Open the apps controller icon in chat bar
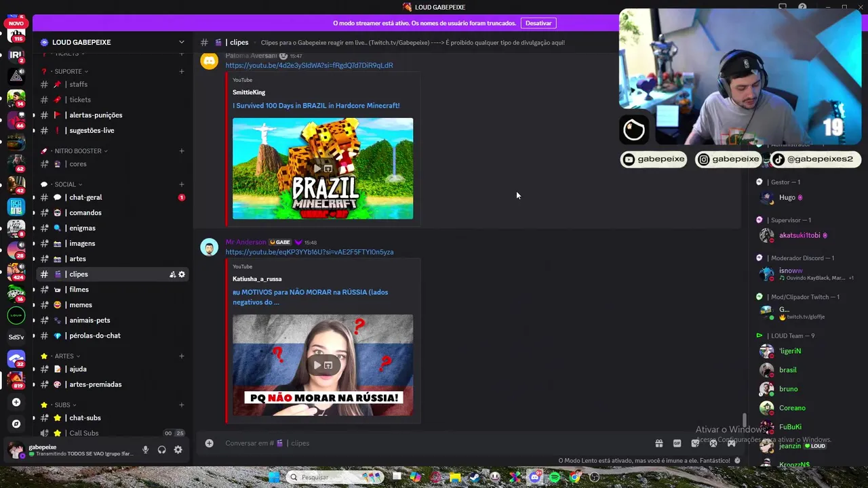The height and width of the screenshot is (488, 868). tap(731, 443)
